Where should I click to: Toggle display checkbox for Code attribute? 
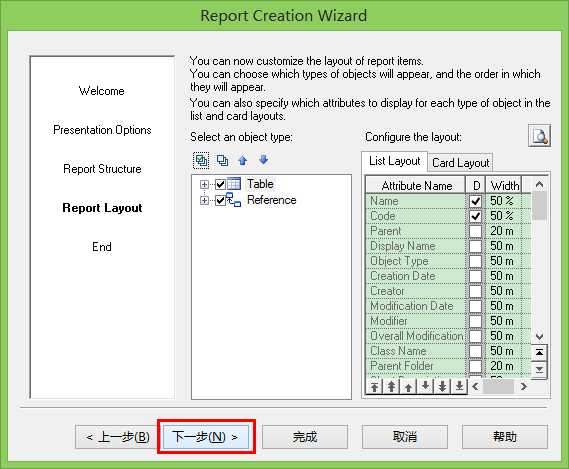[x=475, y=216]
